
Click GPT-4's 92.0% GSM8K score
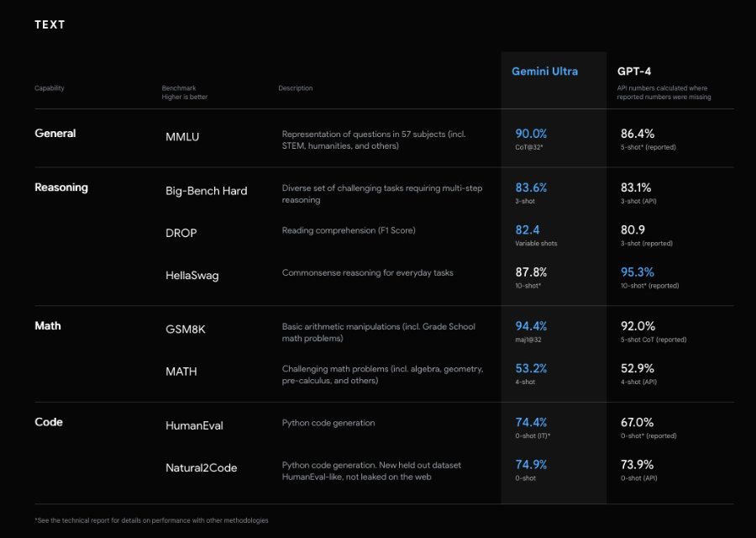click(636, 326)
